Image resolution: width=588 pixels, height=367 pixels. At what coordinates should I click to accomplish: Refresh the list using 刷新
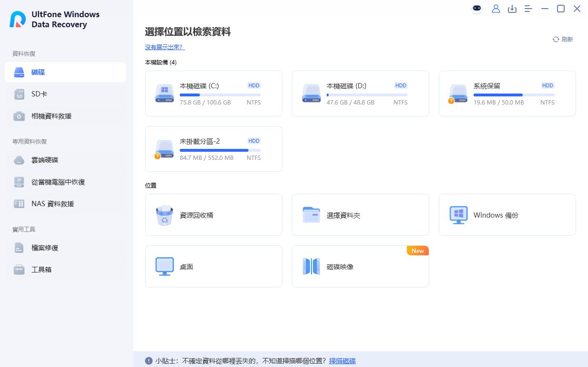click(x=563, y=40)
